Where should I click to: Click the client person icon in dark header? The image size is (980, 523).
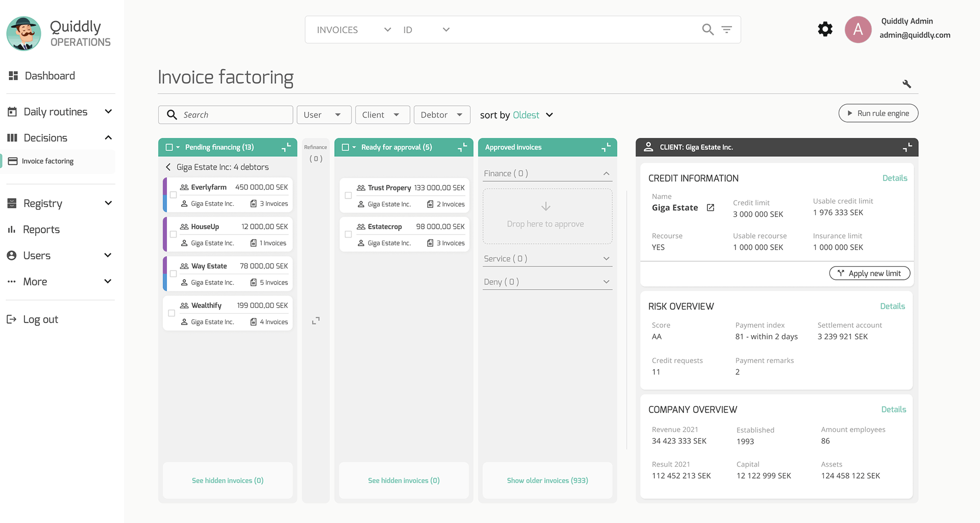648,147
